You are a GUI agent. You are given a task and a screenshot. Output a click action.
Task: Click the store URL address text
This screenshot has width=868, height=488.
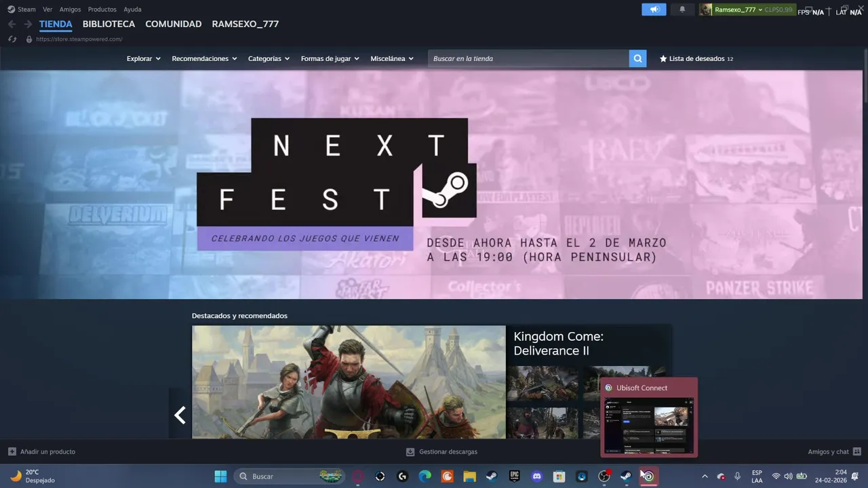point(79,39)
